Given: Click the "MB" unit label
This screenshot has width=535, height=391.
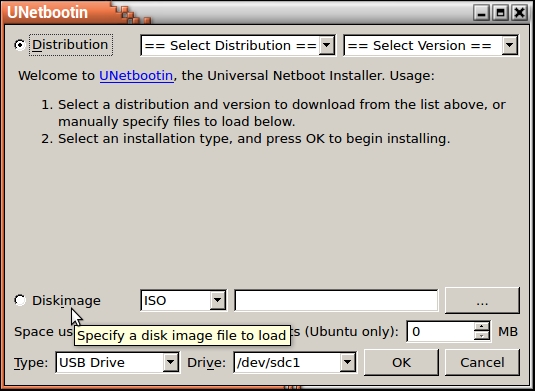Looking at the screenshot, I should [508, 331].
